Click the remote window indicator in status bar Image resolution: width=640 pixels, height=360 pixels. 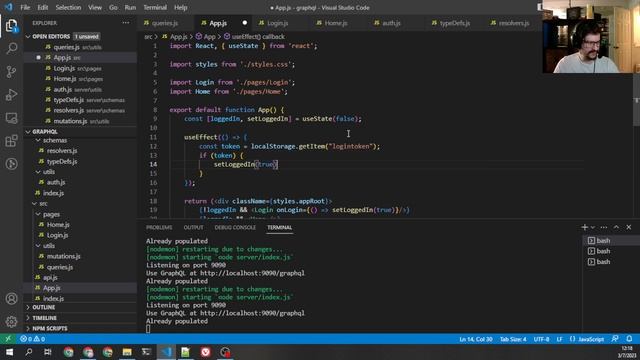[8, 339]
